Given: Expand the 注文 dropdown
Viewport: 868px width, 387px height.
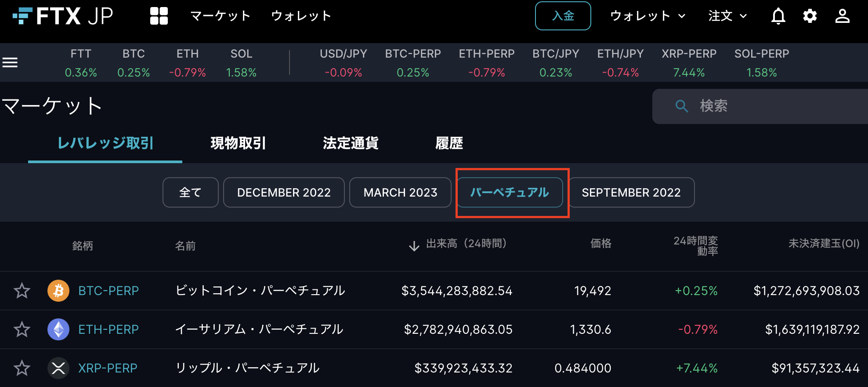Looking at the screenshot, I should tap(728, 16).
